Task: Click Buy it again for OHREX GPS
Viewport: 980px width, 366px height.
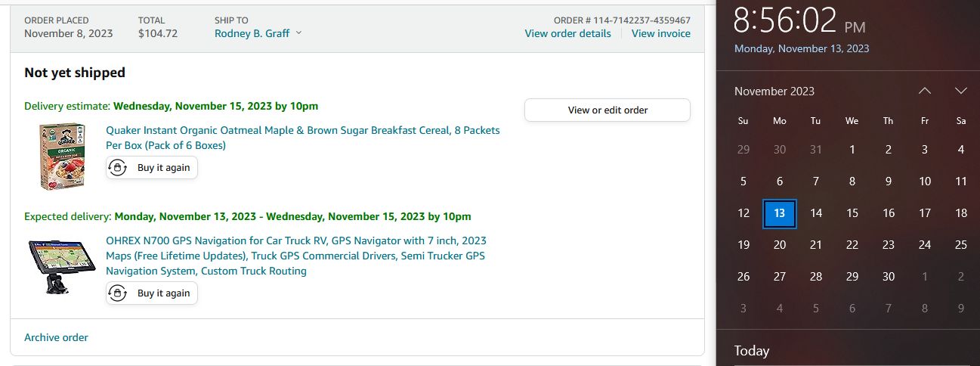Action: coord(152,293)
